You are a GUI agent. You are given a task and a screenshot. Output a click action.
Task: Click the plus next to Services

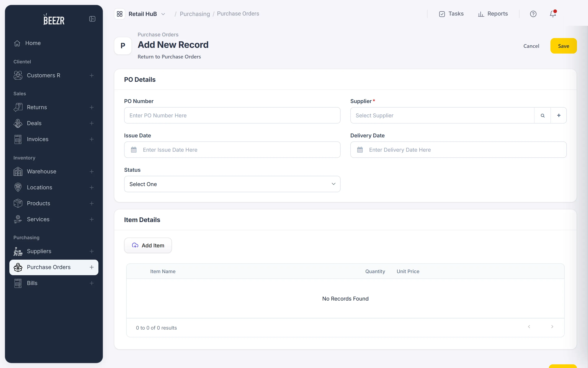click(x=92, y=219)
